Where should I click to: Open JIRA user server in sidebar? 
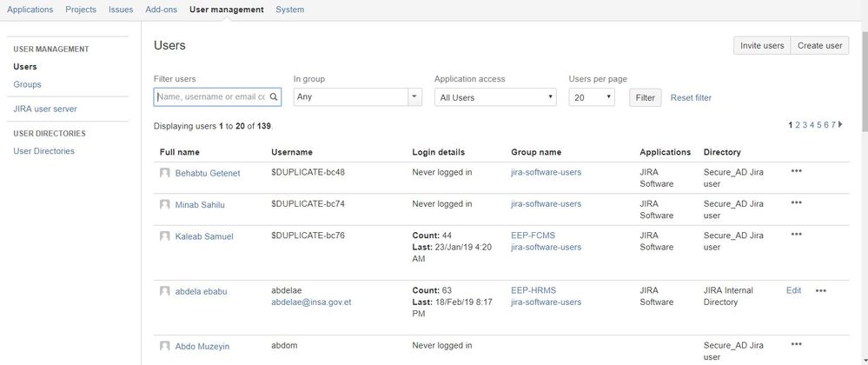pos(45,109)
